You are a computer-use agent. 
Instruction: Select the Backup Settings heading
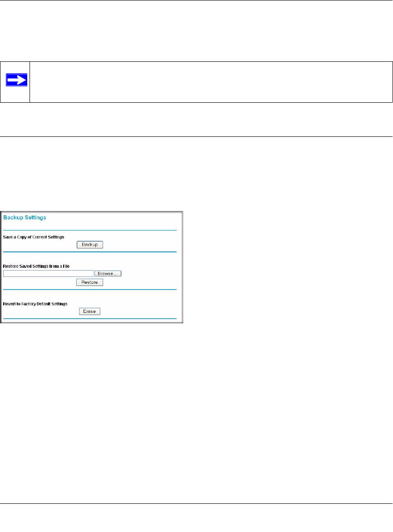[x=25, y=217]
